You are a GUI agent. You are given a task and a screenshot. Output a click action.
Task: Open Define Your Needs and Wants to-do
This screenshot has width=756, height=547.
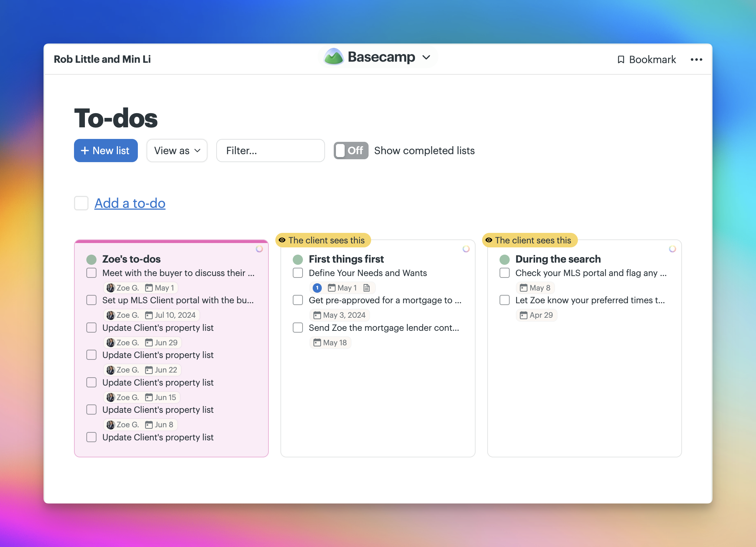pos(368,273)
